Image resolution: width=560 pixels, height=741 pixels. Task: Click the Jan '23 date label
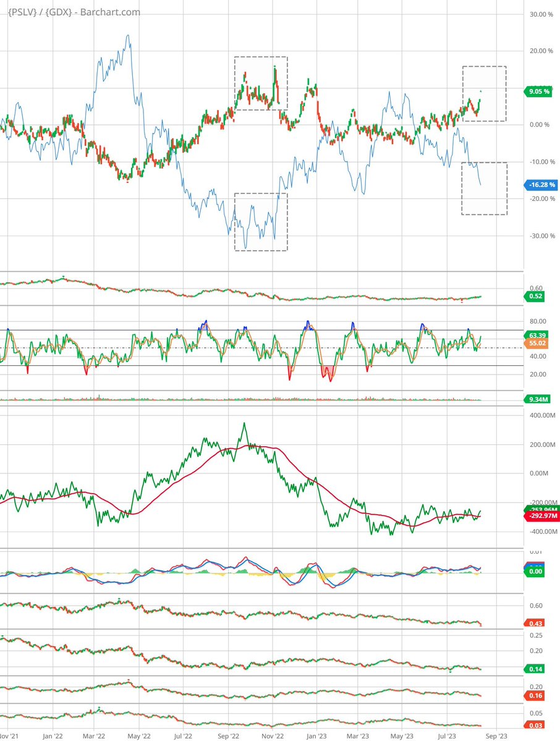tap(316, 736)
